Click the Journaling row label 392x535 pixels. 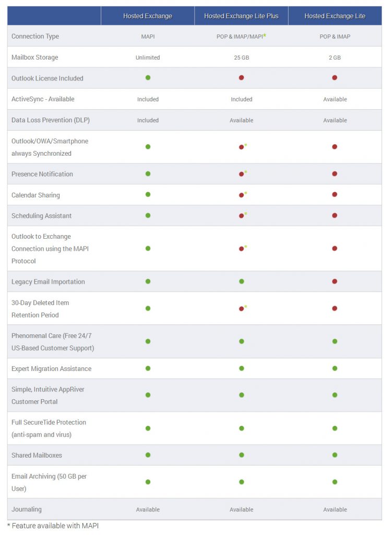pyautogui.click(x=27, y=509)
